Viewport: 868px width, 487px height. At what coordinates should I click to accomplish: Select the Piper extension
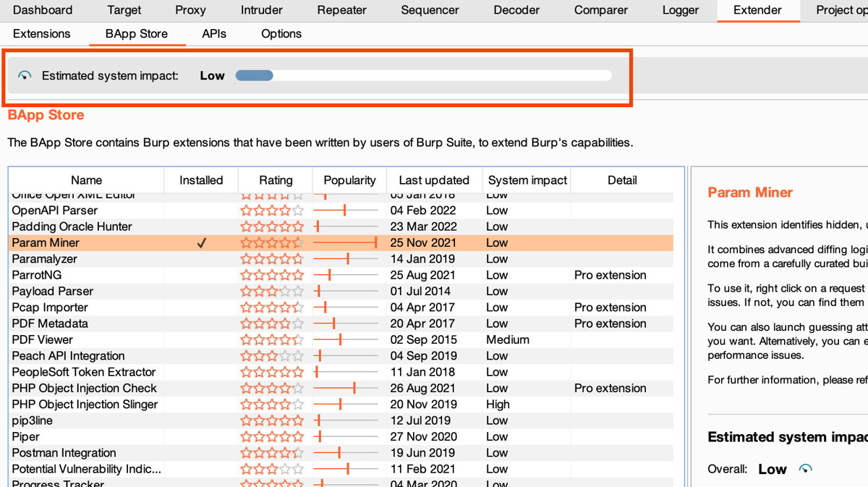point(341,437)
